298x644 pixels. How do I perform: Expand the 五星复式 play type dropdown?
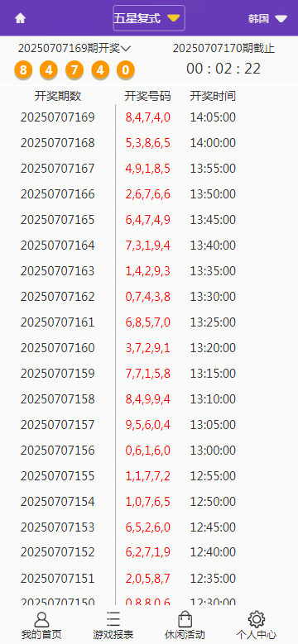[x=149, y=18]
